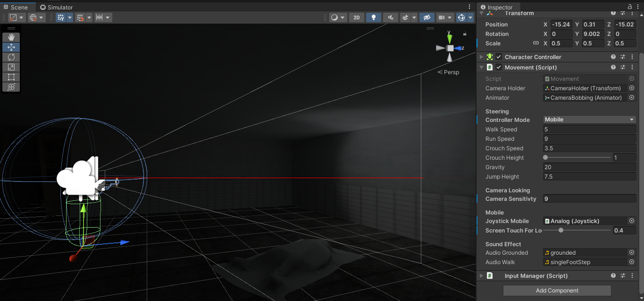Click the Position X value field
Screen dimensions: 644x301
click(560, 24)
